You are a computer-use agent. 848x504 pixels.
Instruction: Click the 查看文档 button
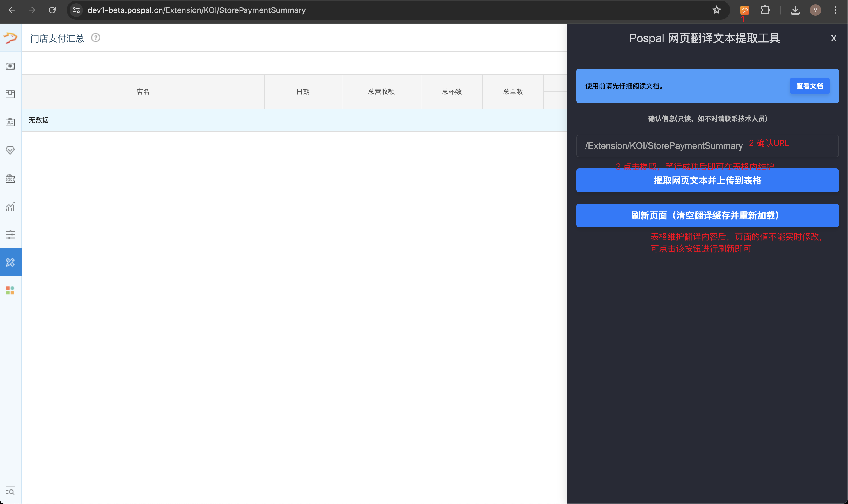809,86
